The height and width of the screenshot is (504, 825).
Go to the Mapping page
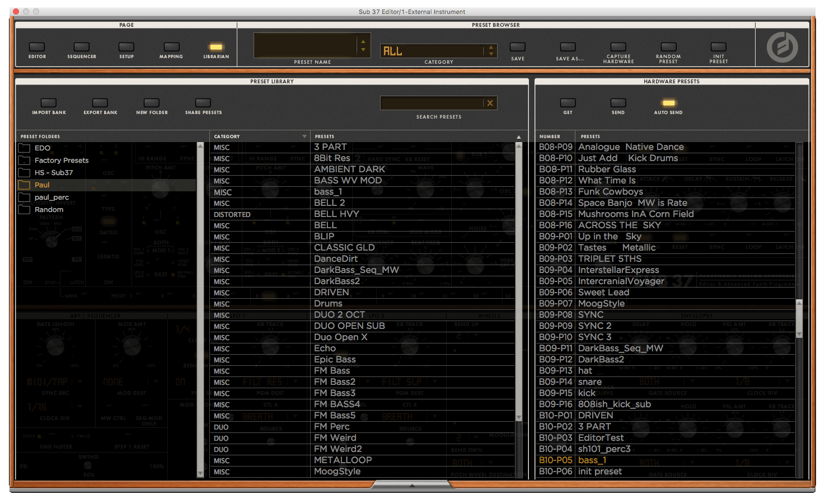point(171,48)
